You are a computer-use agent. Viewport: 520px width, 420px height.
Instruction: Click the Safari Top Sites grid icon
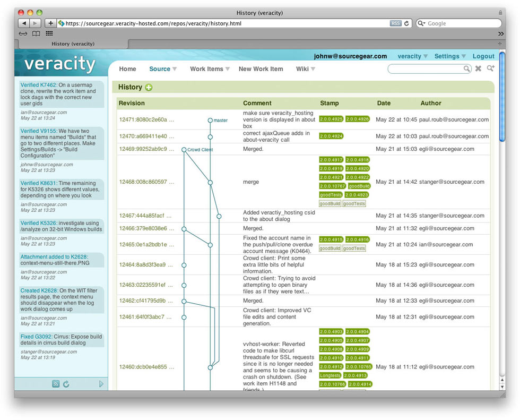click(49, 33)
